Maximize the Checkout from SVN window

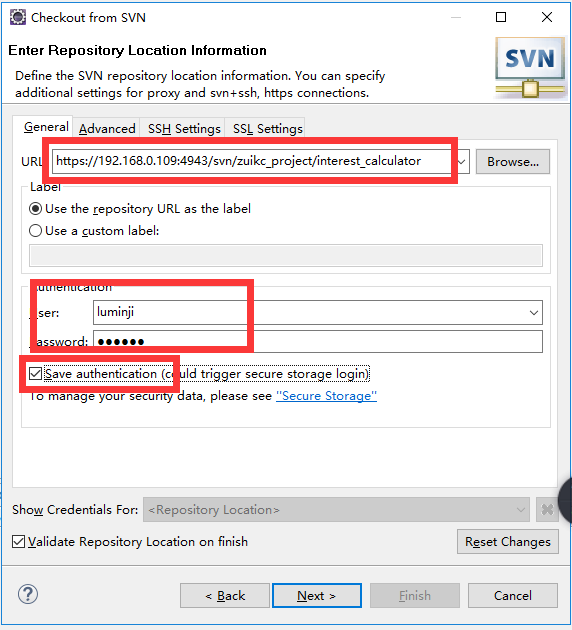point(501,17)
